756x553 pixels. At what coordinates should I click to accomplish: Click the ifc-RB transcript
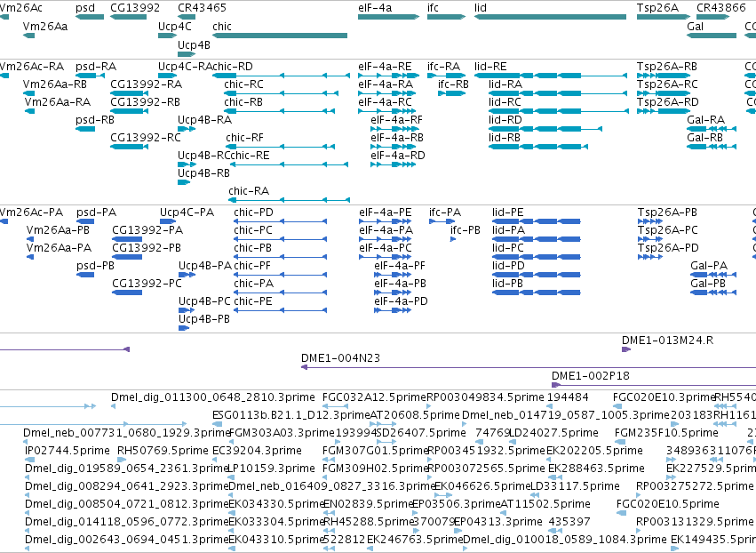click(452, 93)
